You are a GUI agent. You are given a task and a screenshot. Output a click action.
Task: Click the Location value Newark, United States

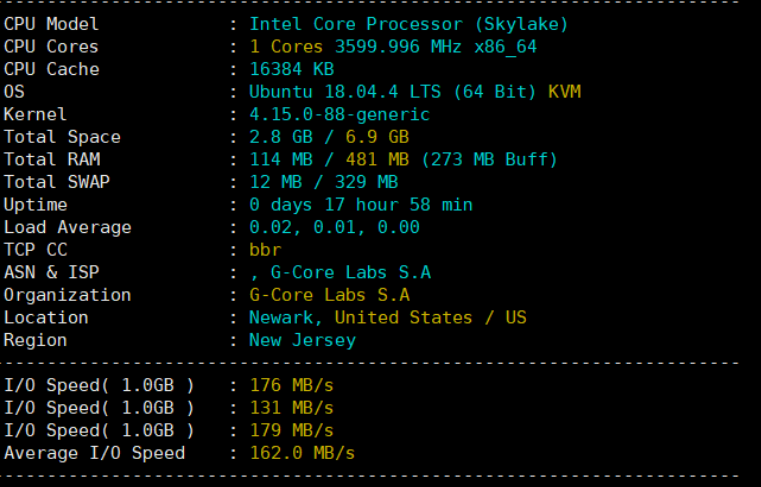360,317
